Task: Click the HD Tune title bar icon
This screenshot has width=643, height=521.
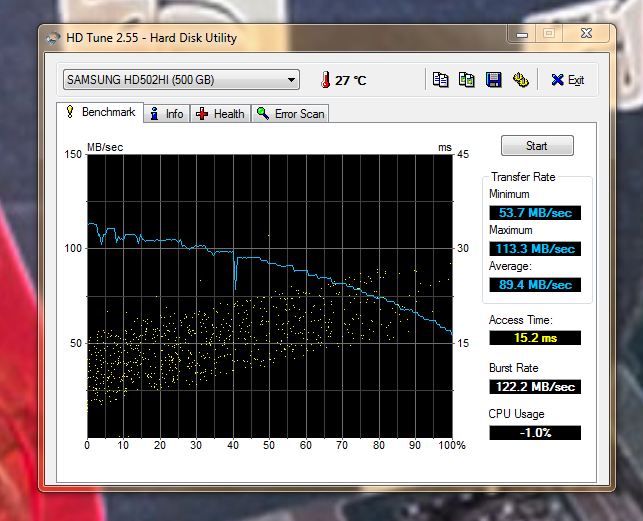Action: 53,38
